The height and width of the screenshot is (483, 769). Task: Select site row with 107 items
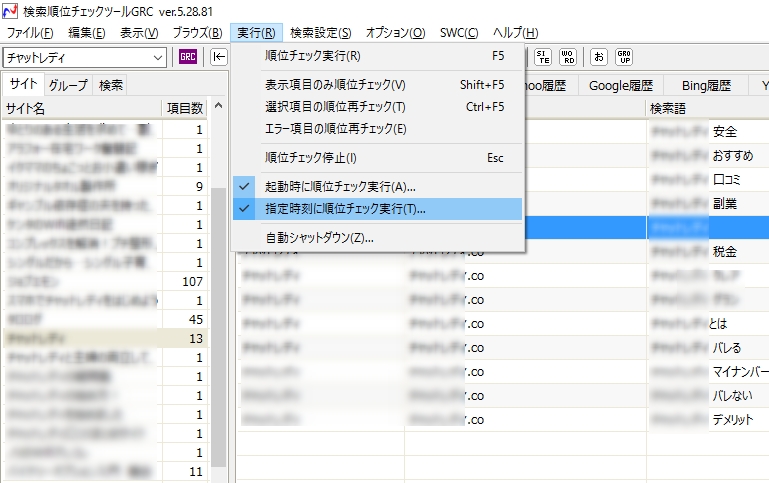pos(106,281)
